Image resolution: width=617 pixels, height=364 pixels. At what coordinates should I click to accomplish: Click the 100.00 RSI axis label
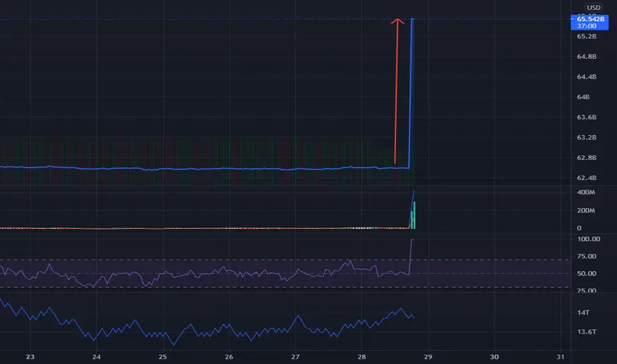click(589, 239)
